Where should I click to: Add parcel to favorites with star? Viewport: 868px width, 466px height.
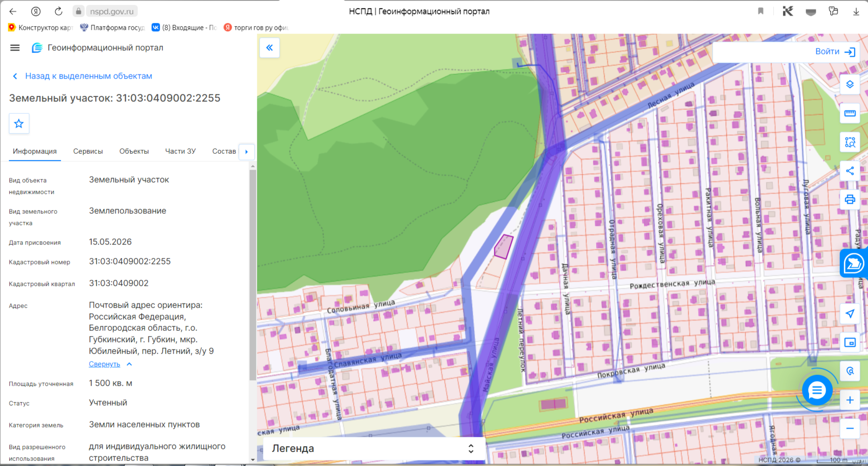coord(19,124)
